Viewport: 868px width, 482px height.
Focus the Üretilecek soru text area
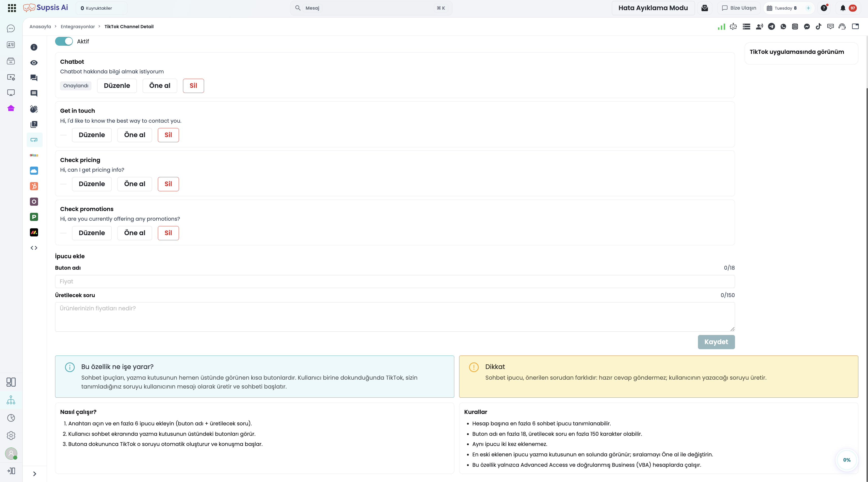(x=395, y=317)
